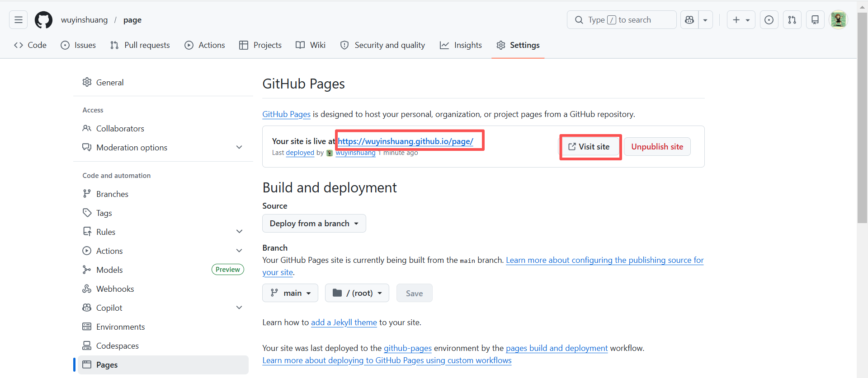
Task: Select Webhooks in settings sidebar
Action: [x=115, y=289]
